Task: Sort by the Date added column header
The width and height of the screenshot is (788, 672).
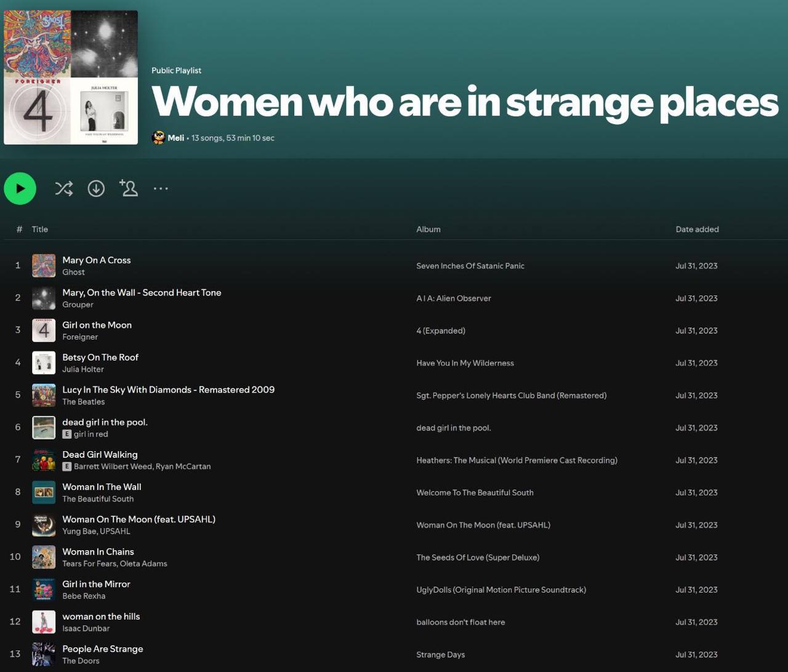Action: click(x=697, y=229)
